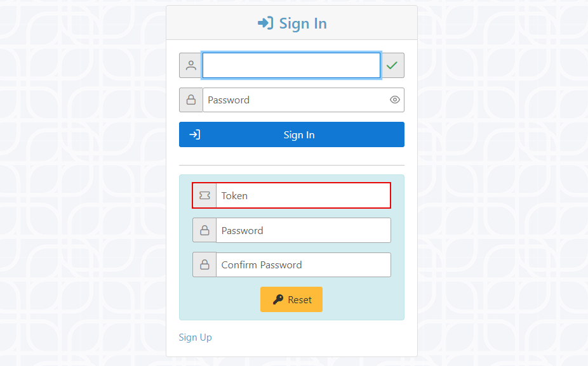Click lock icon next to Confirm Password
This screenshot has width=588, height=366.
point(204,265)
